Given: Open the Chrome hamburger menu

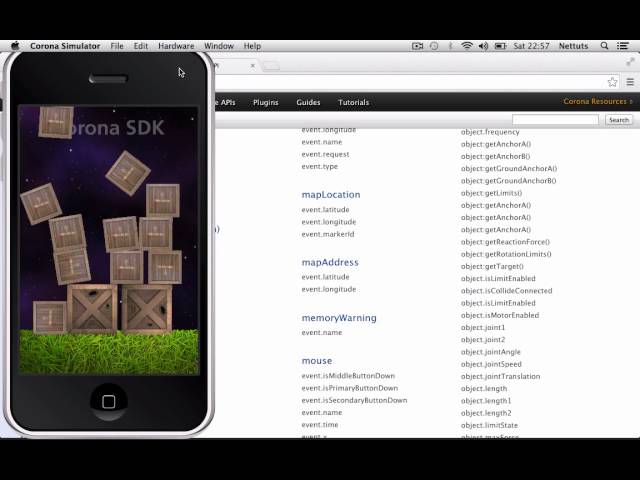Looking at the screenshot, I should click(x=630, y=82).
